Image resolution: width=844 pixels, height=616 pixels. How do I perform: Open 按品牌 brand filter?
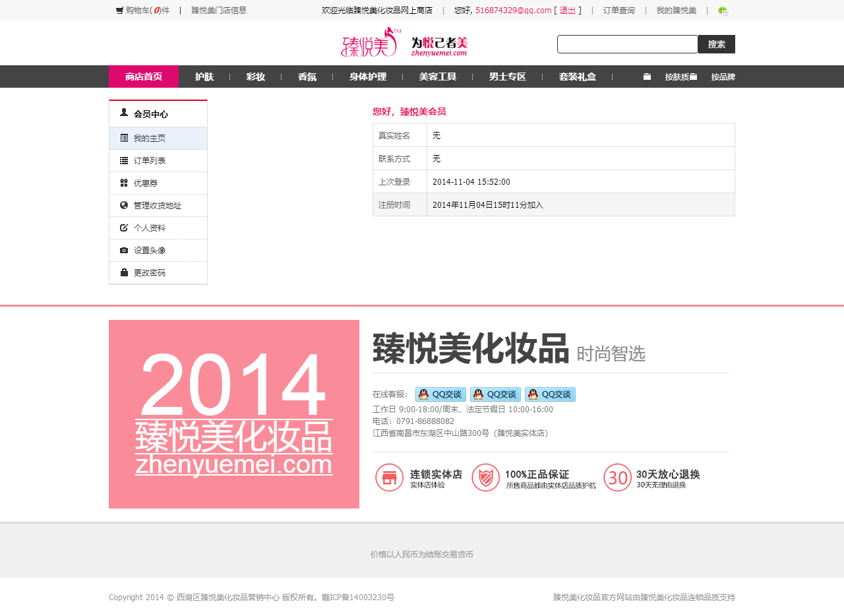[x=723, y=77]
